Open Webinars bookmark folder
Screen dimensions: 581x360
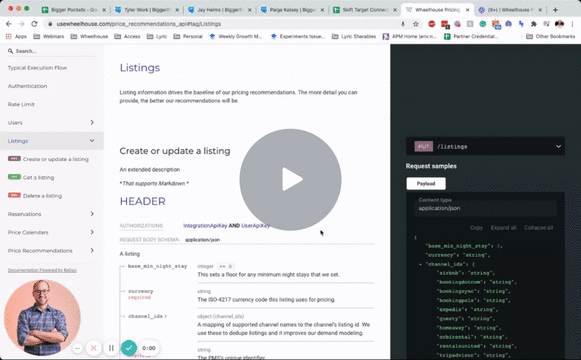click(x=49, y=36)
